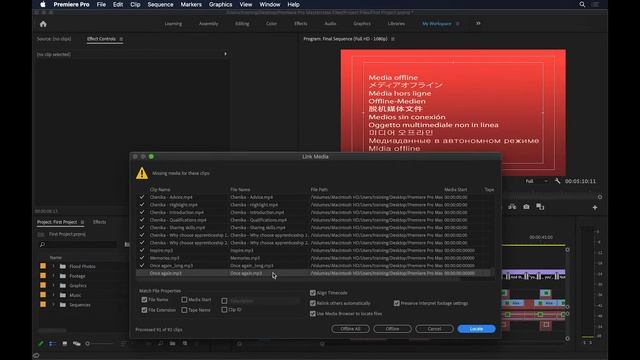The image size is (640, 360).
Task: Click the Flood Photos bin label swatch
Action: coord(43,266)
